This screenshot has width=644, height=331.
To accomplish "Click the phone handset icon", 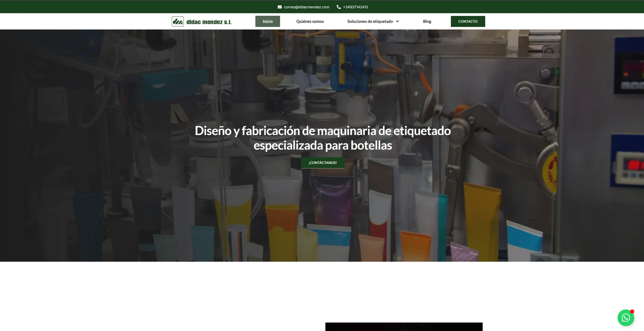I will click(x=339, y=7).
